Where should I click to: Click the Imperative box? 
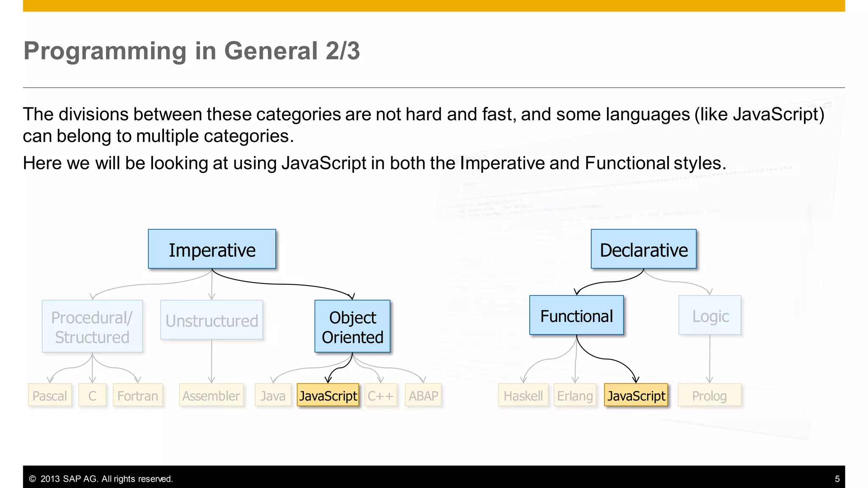click(212, 249)
